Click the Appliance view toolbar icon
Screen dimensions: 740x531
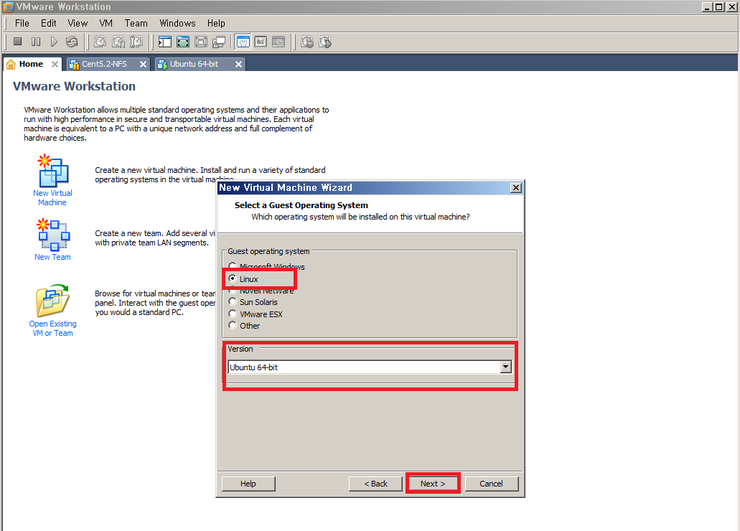(261, 42)
